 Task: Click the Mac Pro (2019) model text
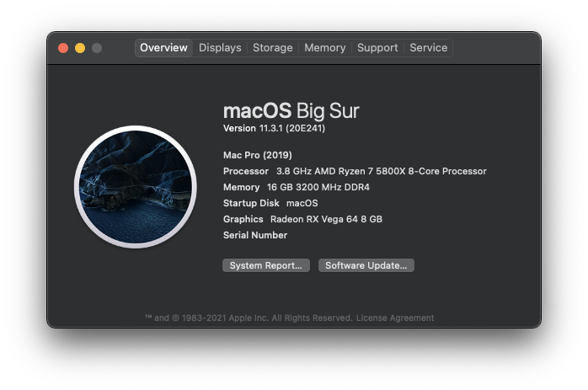pyautogui.click(x=258, y=155)
